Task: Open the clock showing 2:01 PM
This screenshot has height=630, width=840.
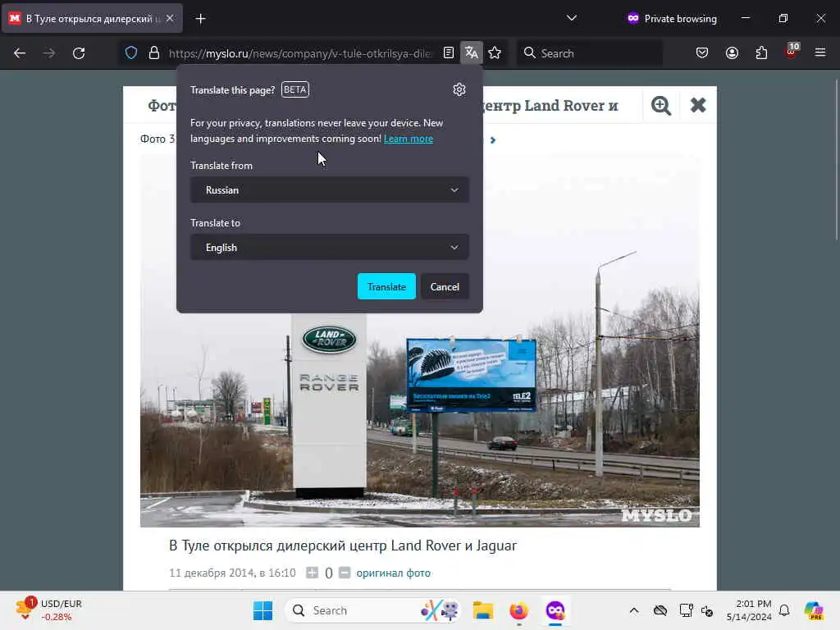Action: click(749, 610)
